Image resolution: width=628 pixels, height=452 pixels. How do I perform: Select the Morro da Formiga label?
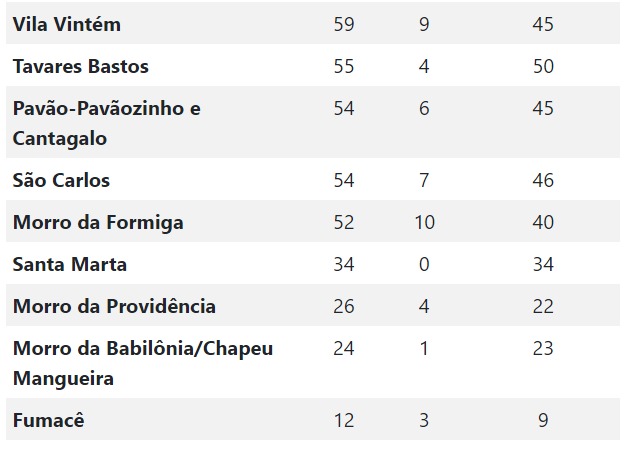coord(98,223)
